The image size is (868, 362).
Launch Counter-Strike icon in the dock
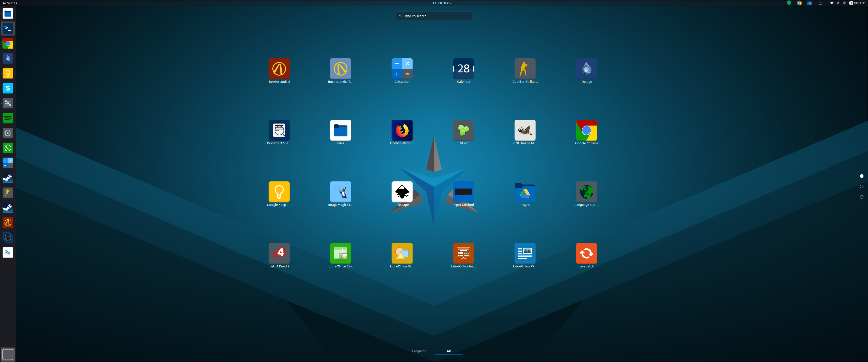tap(8, 193)
